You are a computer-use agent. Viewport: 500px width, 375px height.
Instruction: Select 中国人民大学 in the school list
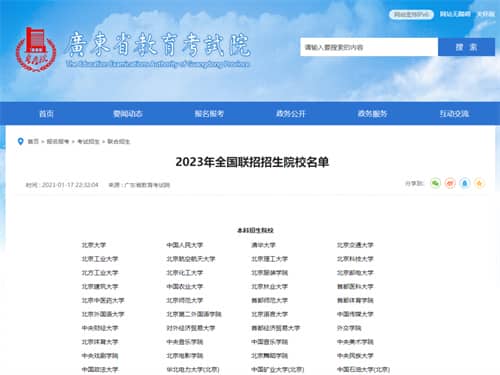185,245
